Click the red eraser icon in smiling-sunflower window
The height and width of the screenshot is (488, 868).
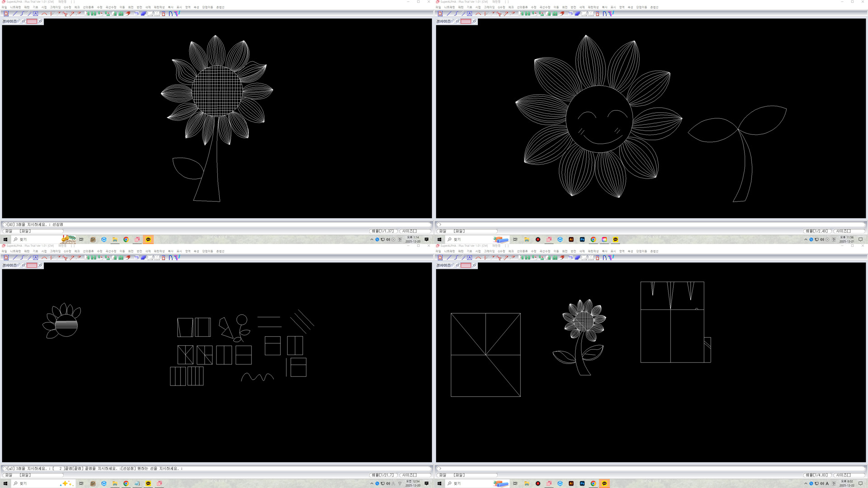[562, 14]
